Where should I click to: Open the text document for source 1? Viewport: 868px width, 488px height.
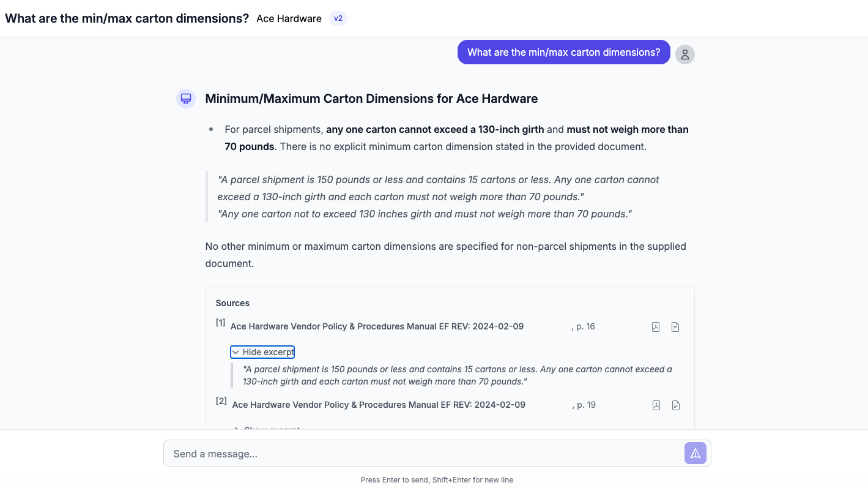(675, 326)
